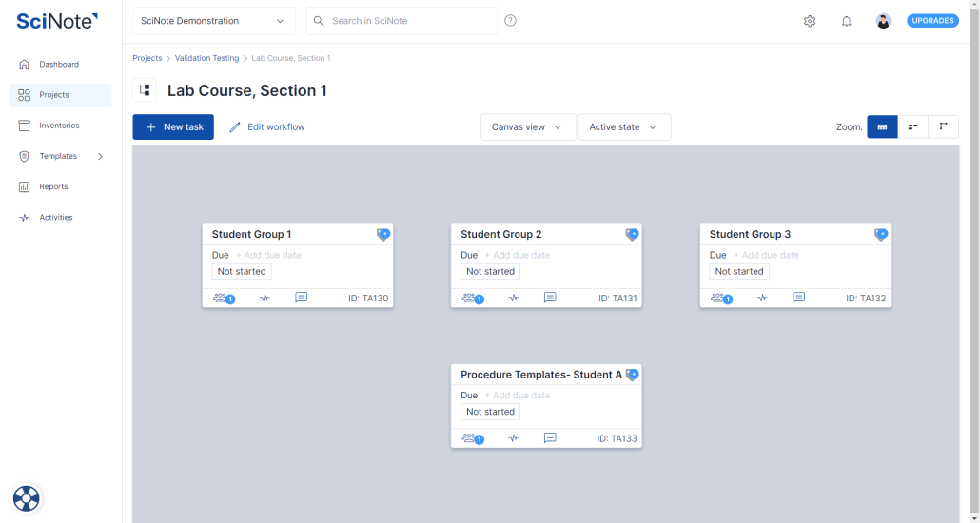
Task: Expand the Templates sidebar submenu
Action: [100, 156]
